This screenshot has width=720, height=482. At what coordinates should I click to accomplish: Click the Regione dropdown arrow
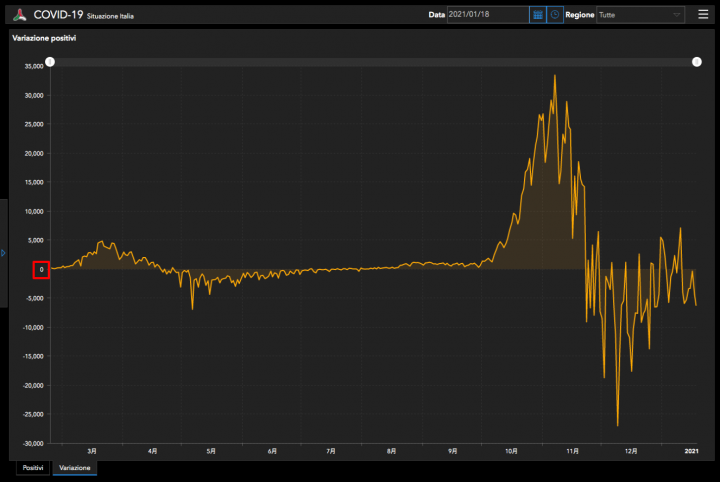677,15
